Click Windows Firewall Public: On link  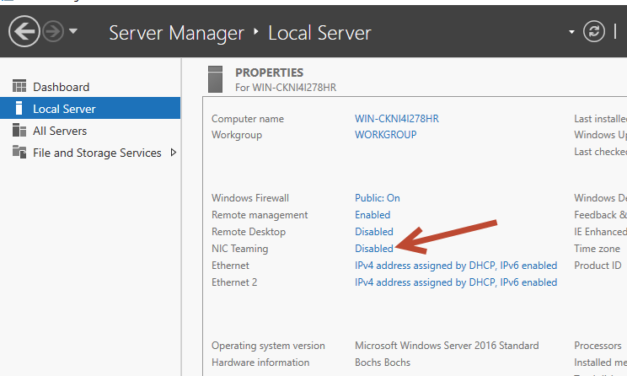pyautogui.click(x=377, y=198)
